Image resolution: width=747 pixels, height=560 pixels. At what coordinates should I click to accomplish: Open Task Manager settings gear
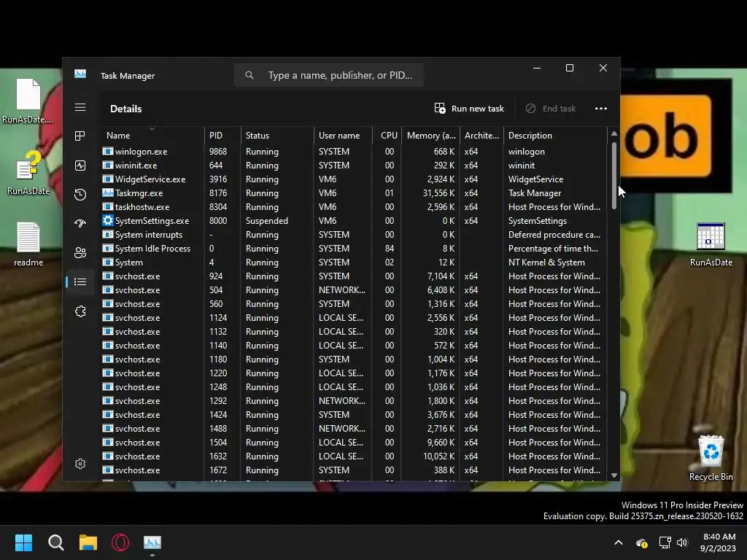(80, 464)
